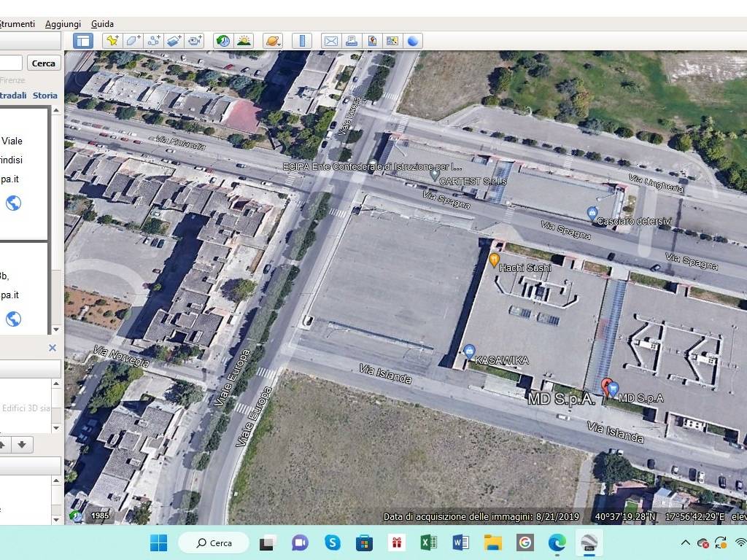This screenshot has width=747, height=560.
Task: Toggle the sidebar panel visibility button
Action: click(83, 41)
